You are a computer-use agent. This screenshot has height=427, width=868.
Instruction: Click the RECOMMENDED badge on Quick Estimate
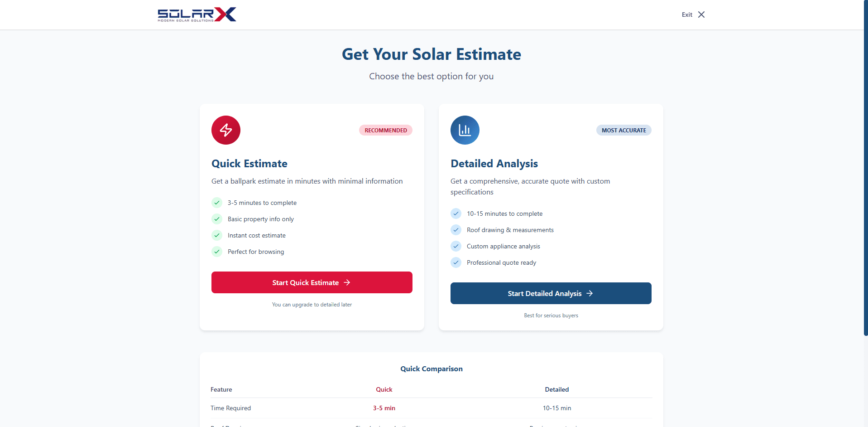385,130
